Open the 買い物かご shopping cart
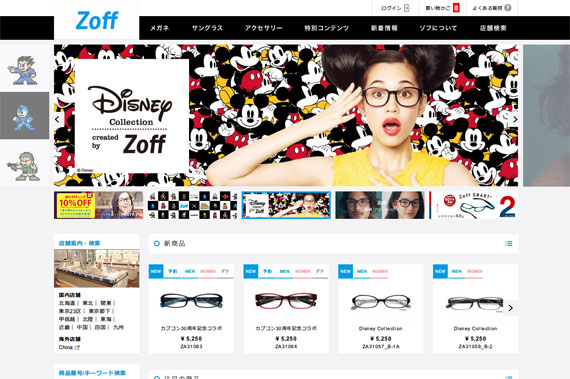The height and width of the screenshot is (379, 570). pyautogui.click(x=438, y=8)
